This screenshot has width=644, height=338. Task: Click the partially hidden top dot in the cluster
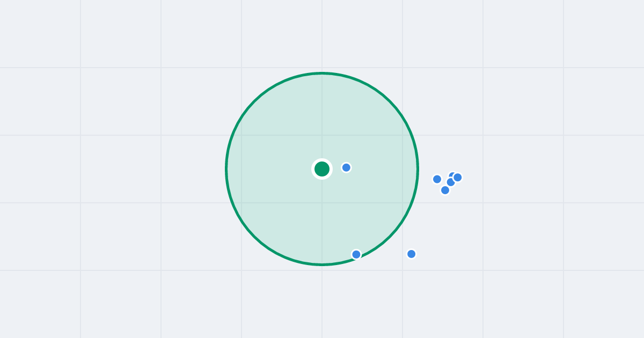pyautogui.click(x=451, y=174)
